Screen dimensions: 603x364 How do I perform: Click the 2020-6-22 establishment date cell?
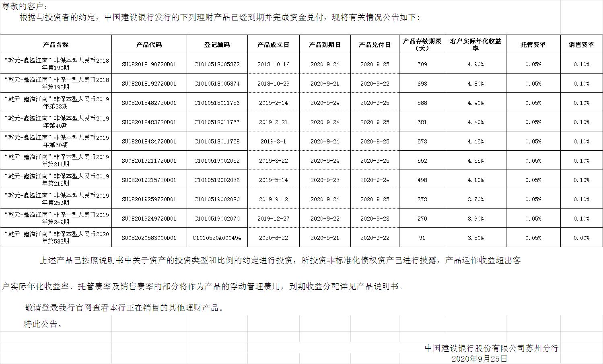(x=273, y=238)
